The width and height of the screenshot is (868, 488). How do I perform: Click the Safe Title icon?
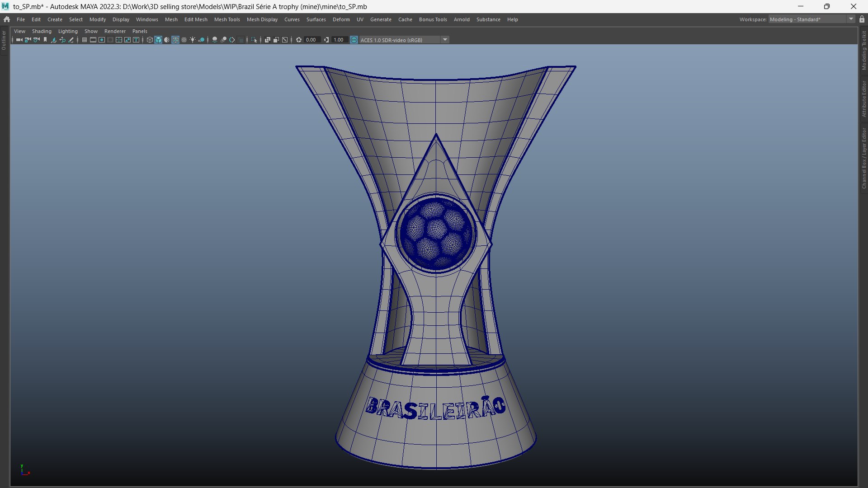click(x=136, y=40)
